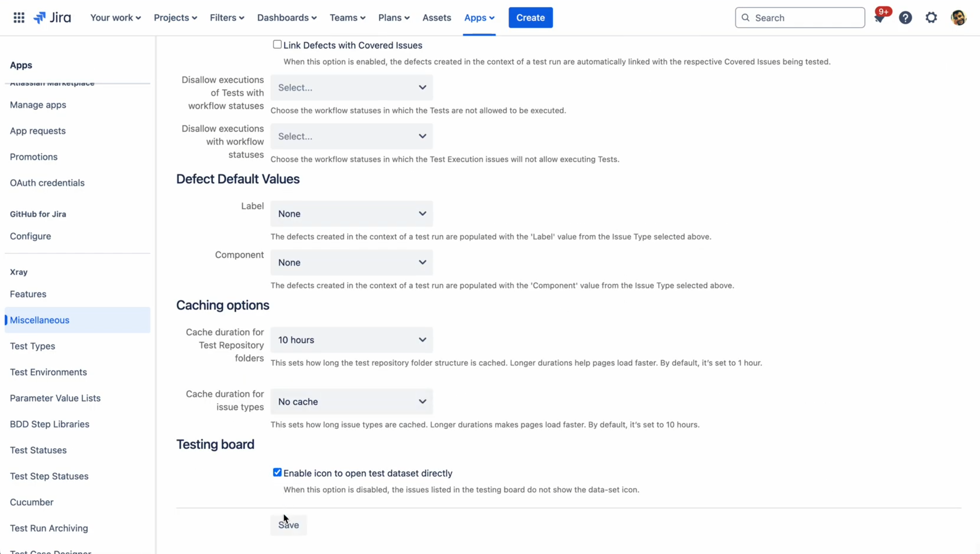Expand the Projects menu

pyautogui.click(x=175, y=18)
